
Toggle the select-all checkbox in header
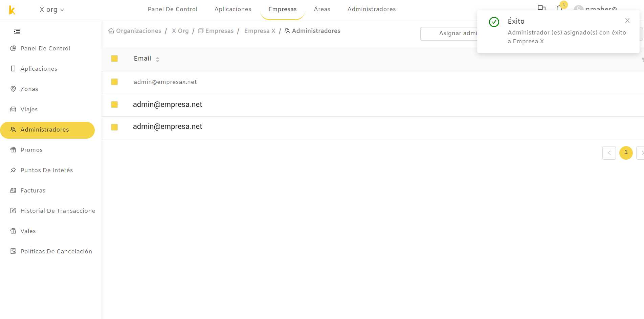[x=114, y=59]
